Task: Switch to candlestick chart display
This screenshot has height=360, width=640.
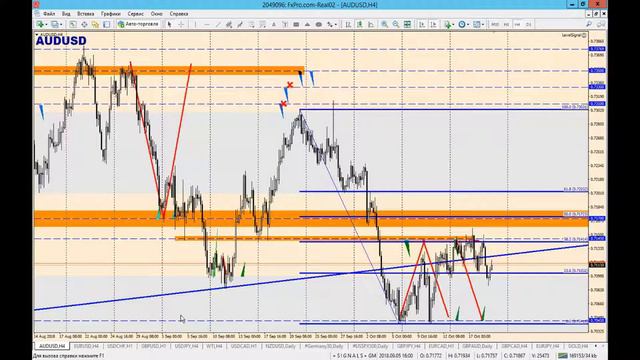Action: [360, 24]
